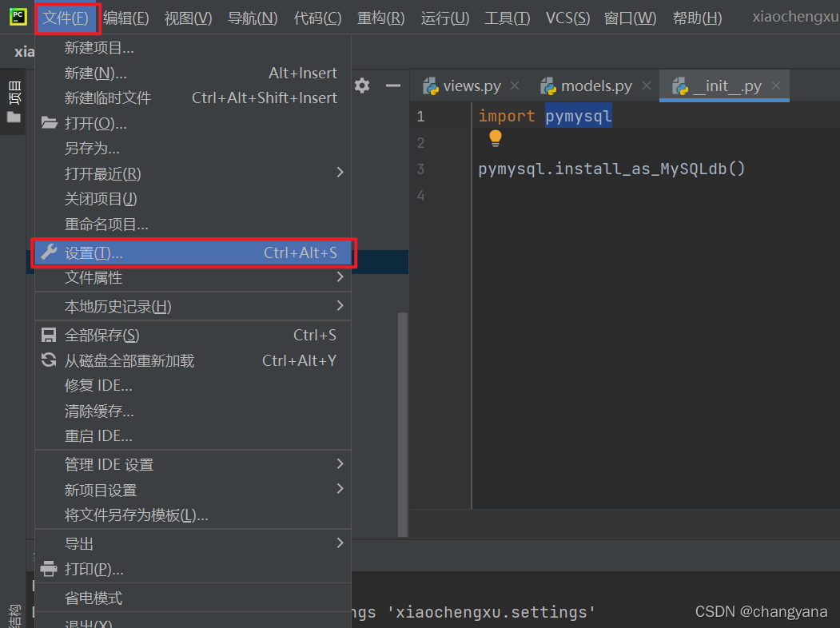Close the __init__.py editor tab
Image resolution: width=840 pixels, height=628 pixels.
point(776,85)
